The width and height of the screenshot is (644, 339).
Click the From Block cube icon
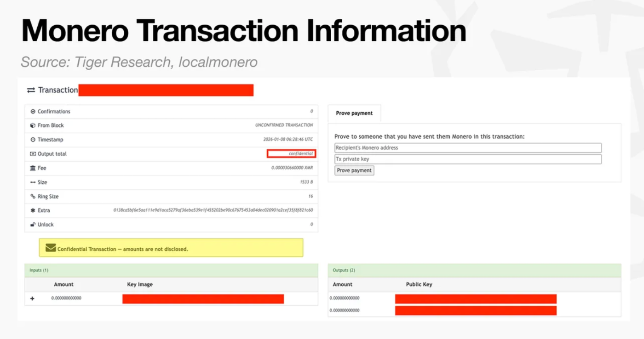click(33, 125)
